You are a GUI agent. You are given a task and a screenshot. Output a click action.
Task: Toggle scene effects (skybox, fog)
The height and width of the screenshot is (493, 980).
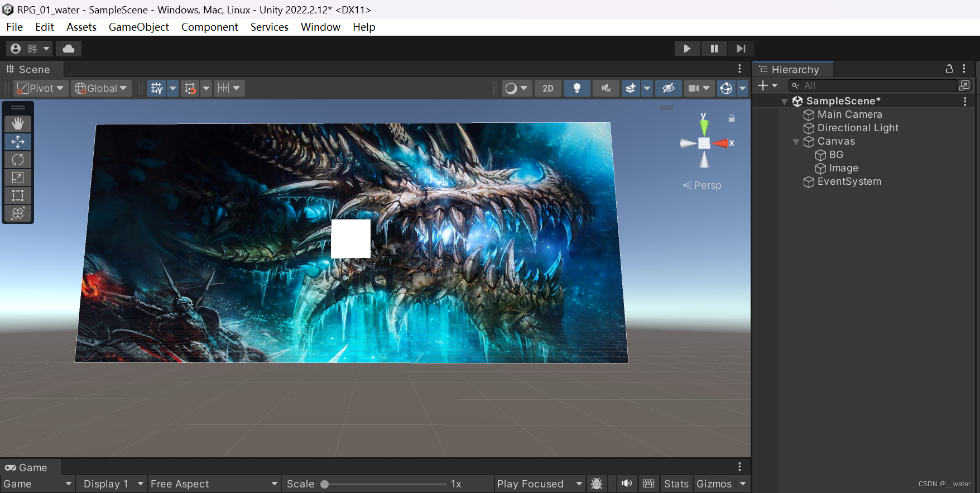point(631,88)
